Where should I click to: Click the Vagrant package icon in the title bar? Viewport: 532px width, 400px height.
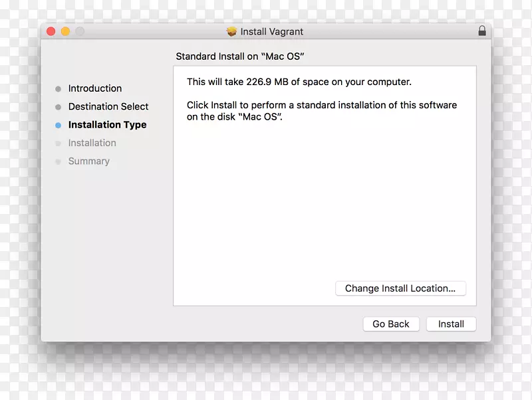tap(231, 31)
